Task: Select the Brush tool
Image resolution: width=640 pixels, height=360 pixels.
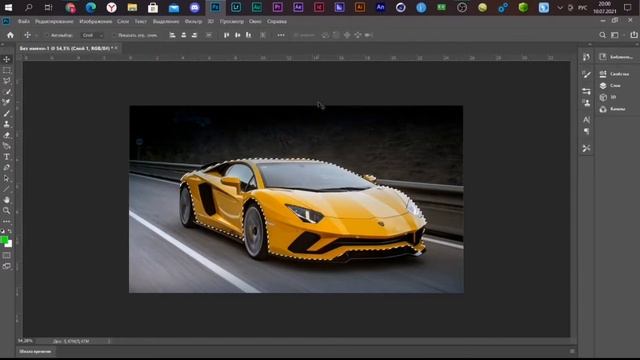Action: pos(7,113)
